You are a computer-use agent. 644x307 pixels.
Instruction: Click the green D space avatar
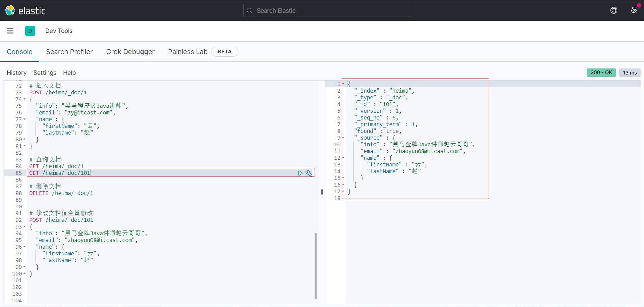click(30, 31)
